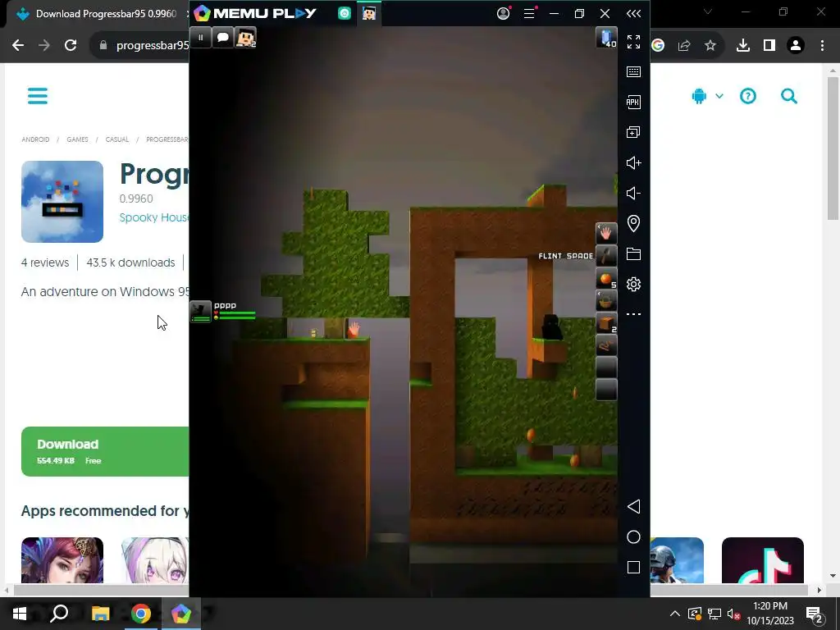This screenshot has width=840, height=630.
Task: Click the Google icon in address bar
Action: [658, 46]
